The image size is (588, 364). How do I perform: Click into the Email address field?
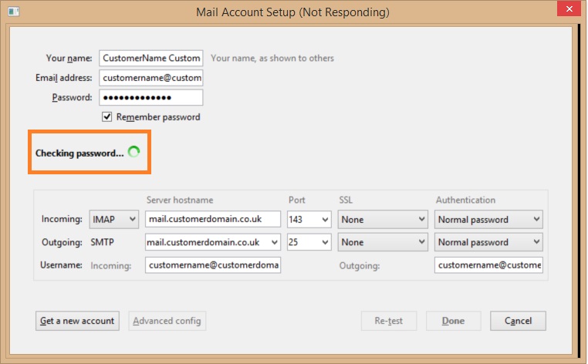click(150, 78)
